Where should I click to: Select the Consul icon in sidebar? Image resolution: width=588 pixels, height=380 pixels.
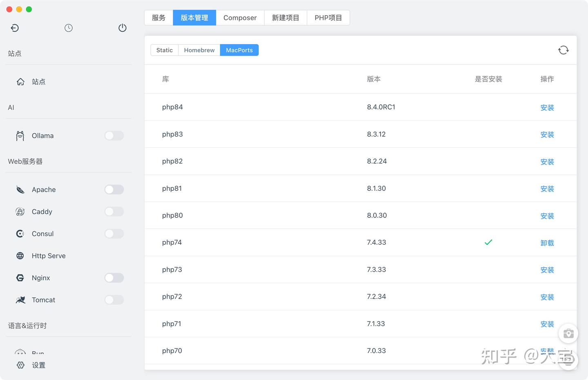point(20,233)
